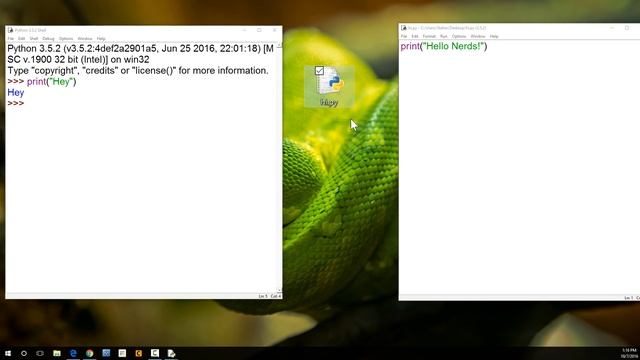The width and height of the screenshot is (640, 360).
Task: Open Window menu in the editor window
Action: 478,36
